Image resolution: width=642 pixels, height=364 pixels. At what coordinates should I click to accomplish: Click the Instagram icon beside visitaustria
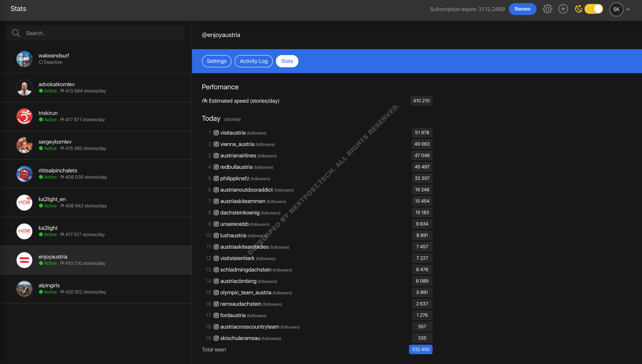coord(216,133)
